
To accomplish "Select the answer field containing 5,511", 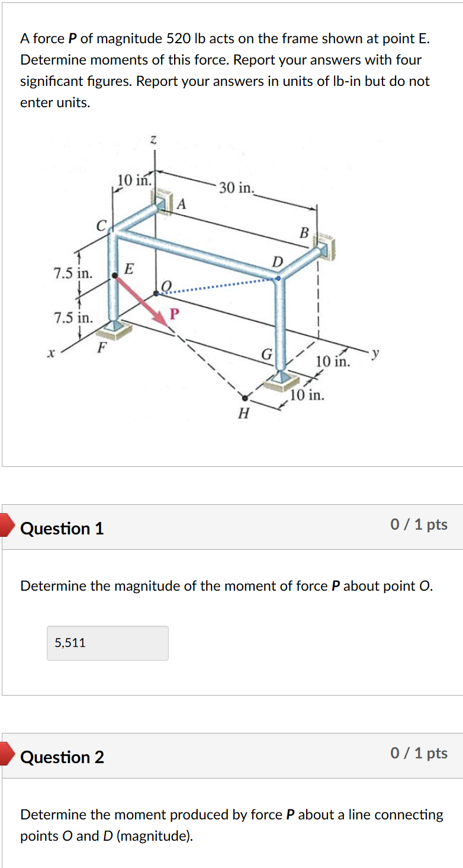I will click(x=107, y=643).
